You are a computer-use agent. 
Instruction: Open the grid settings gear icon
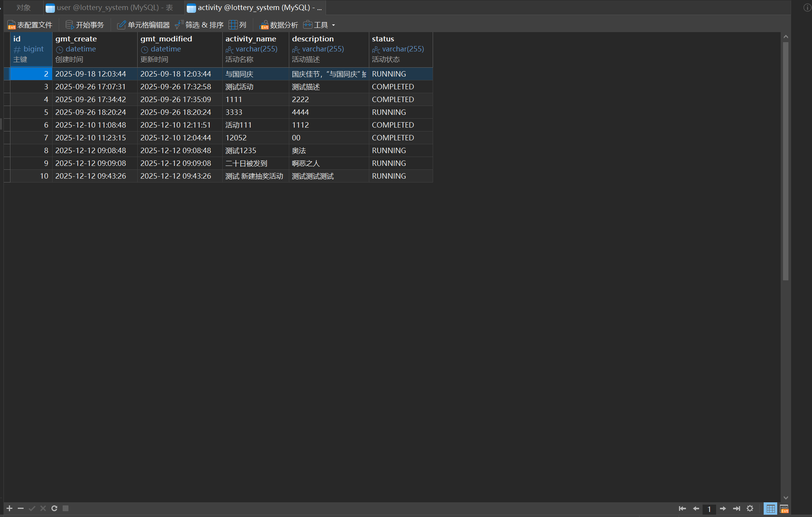pyautogui.click(x=750, y=508)
